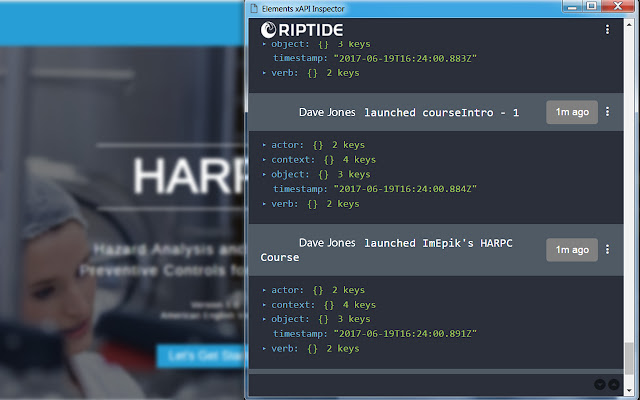Click the scroll-down circle button at bottom
640x400 pixels.
click(x=600, y=384)
